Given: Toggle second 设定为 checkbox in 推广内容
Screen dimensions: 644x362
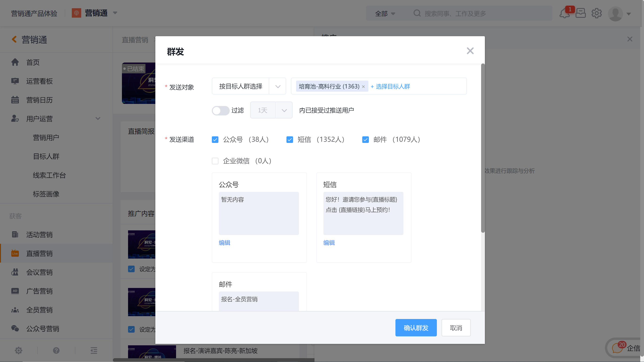Looking at the screenshot, I should (x=131, y=329).
